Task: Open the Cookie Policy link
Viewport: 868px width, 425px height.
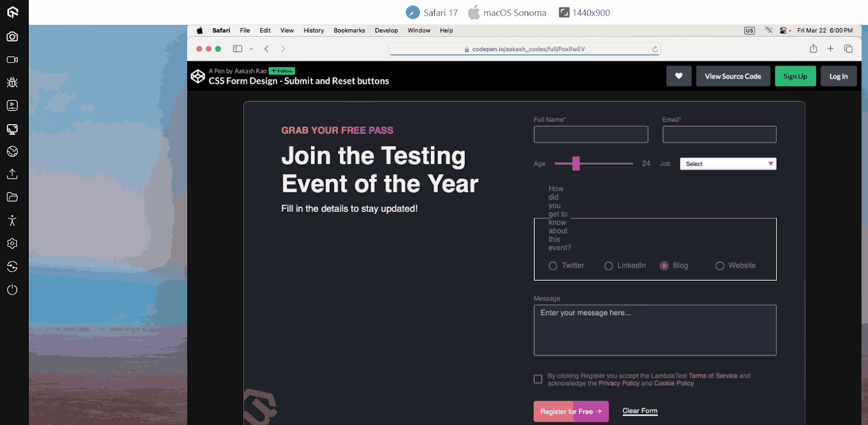Action: (674, 383)
